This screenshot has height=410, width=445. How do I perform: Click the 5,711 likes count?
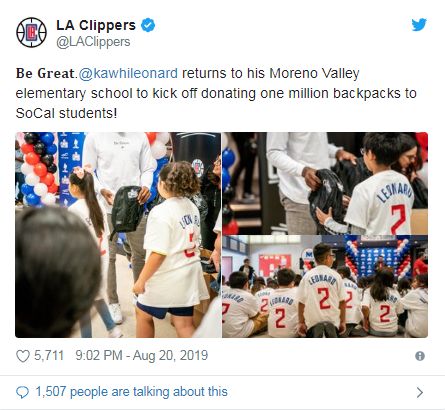[x=49, y=356]
